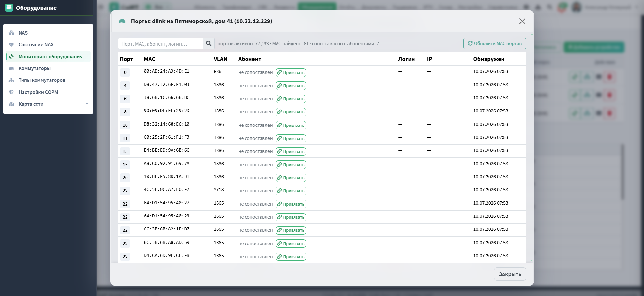
Task: Click Обновить MAC портов button
Action: tap(495, 43)
